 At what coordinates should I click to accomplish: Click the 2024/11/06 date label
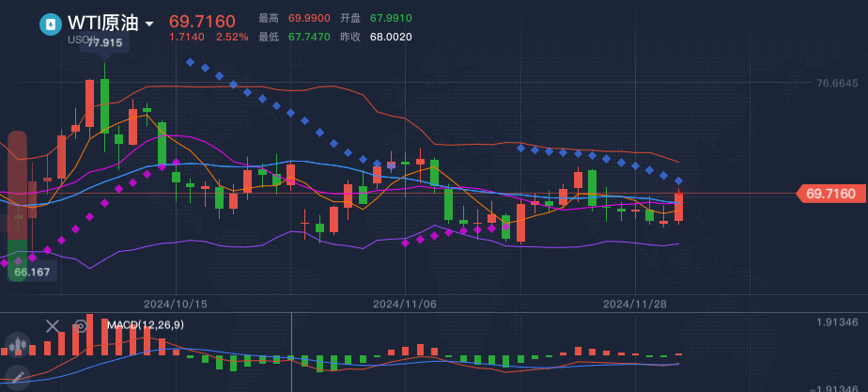coord(405,305)
